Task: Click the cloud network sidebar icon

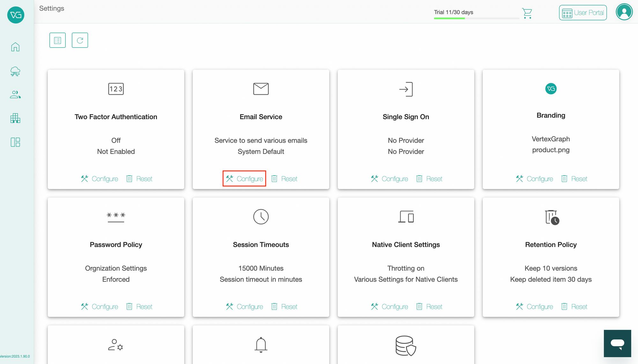Action: tap(15, 71)
